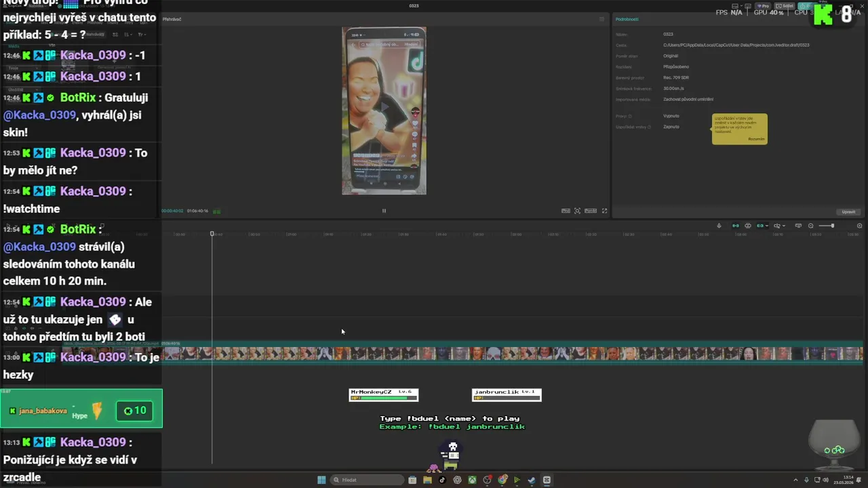Viewport: 868px width, 488px height.
Task: Open File Explorer from the taskbar
Action: (427, 480)
